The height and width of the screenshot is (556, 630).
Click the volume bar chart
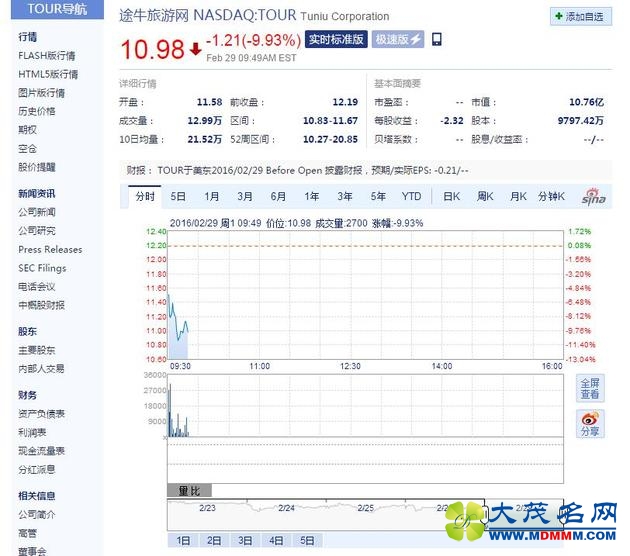coord(365,406)
